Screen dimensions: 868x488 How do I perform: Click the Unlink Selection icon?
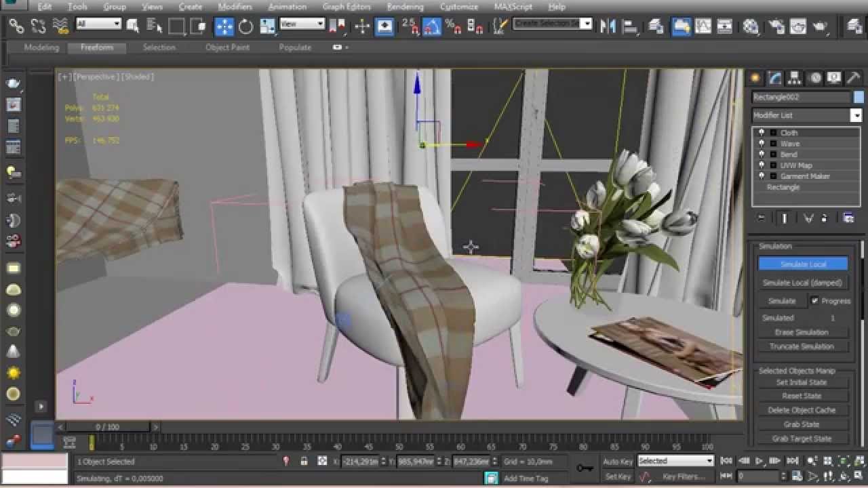tap(38, 26)
